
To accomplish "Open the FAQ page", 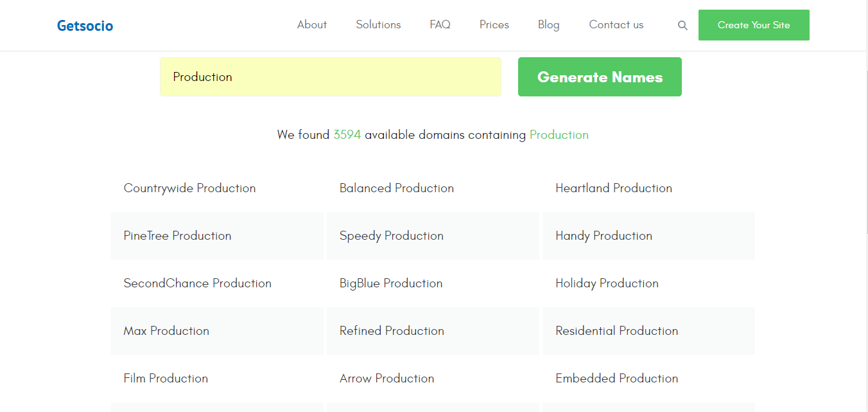I will [440, 25].
